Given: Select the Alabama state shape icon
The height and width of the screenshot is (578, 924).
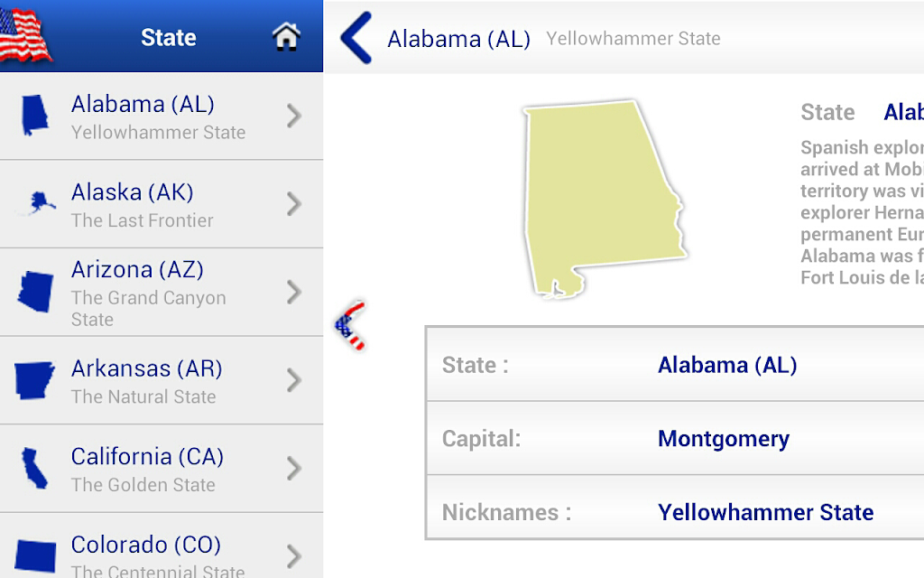Looking at the screenshot, I should coord(35,116).
